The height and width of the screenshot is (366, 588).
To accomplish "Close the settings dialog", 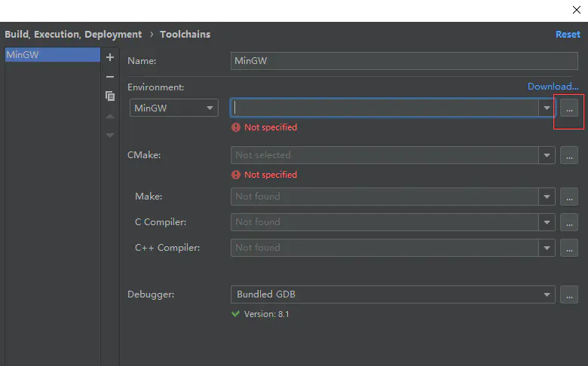I will point(577,10).
